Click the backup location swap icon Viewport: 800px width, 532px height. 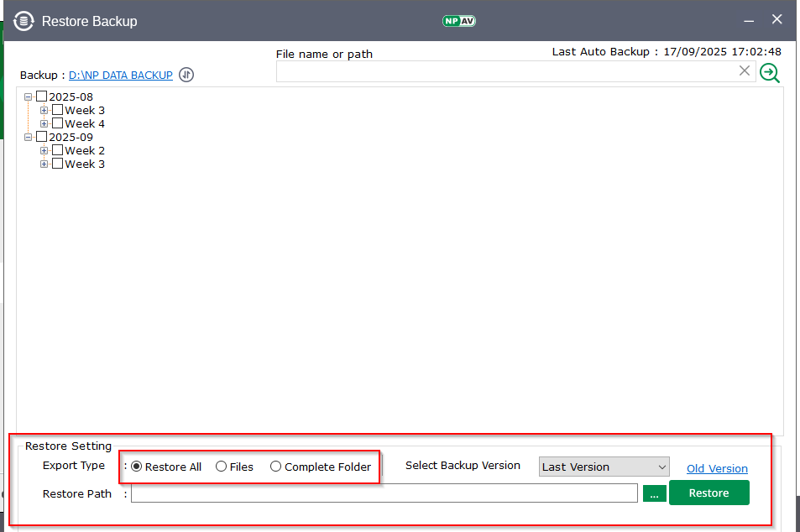pyautogui.click(x=186, y=75)
